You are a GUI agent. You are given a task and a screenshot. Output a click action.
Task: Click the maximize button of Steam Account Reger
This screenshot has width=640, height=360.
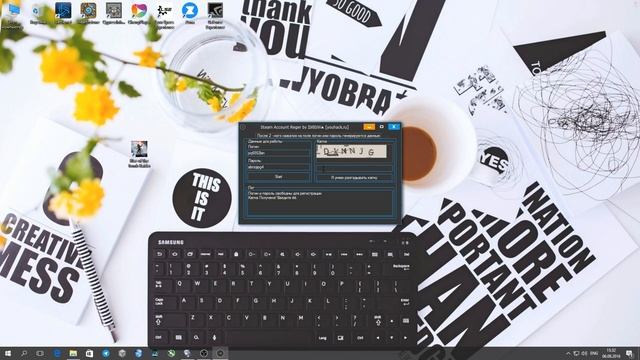pos(382,127)
